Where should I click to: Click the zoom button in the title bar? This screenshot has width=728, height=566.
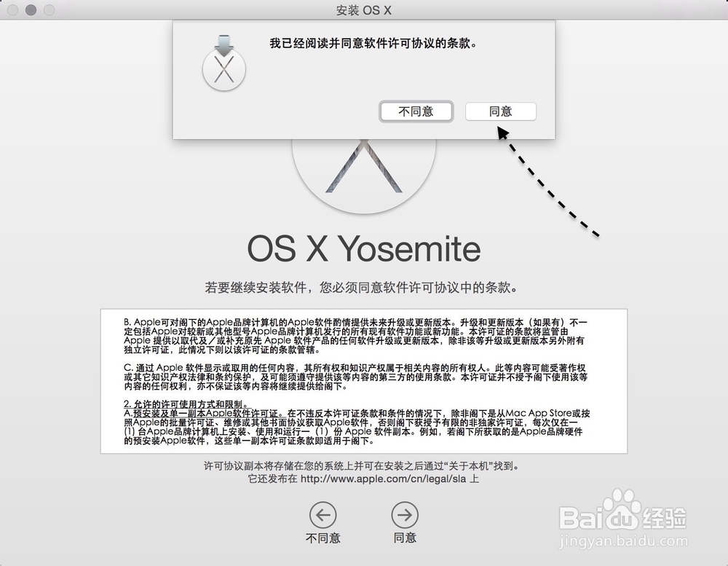[x=50, y=9]
